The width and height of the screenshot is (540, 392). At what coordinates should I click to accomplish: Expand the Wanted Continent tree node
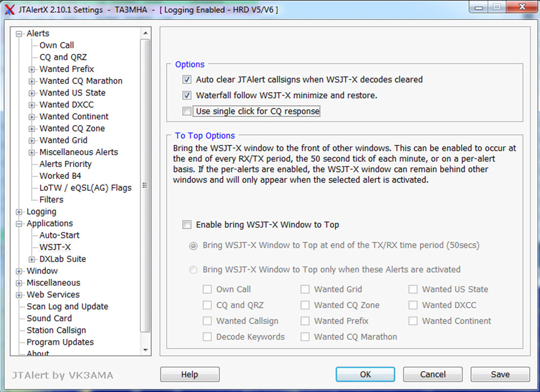32,117
